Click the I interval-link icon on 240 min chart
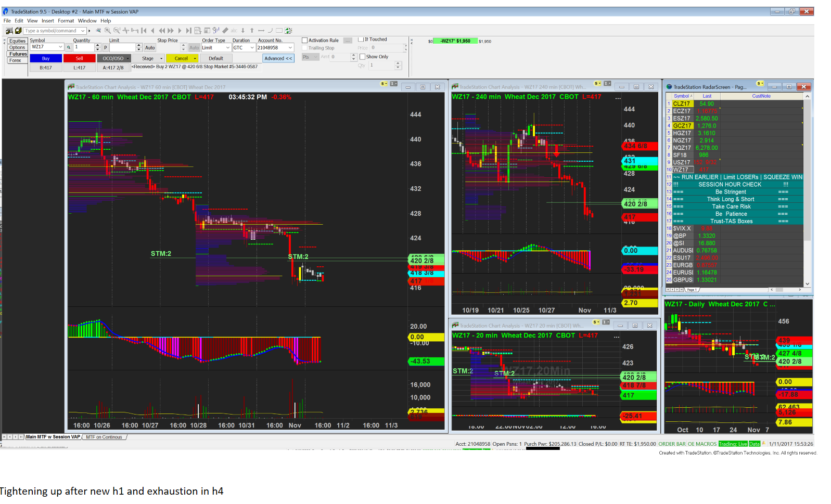This screenshot has height=504, width=831. [x=607, y=83]
